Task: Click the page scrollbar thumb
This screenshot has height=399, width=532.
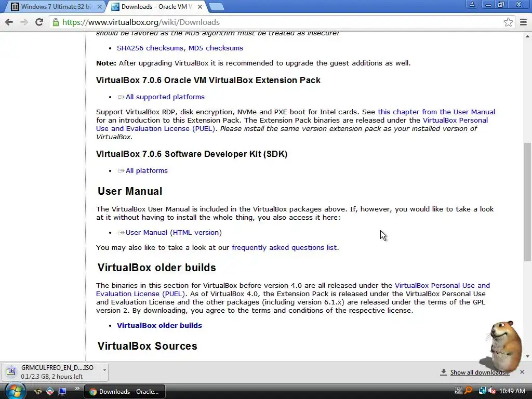Action: [527, 202]
